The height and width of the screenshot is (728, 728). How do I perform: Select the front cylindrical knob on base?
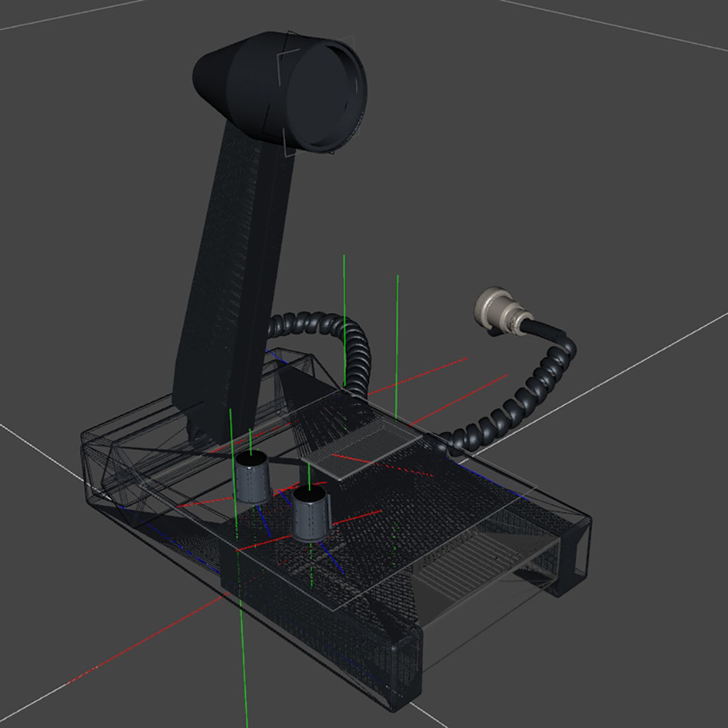click(x=310, y=514)
